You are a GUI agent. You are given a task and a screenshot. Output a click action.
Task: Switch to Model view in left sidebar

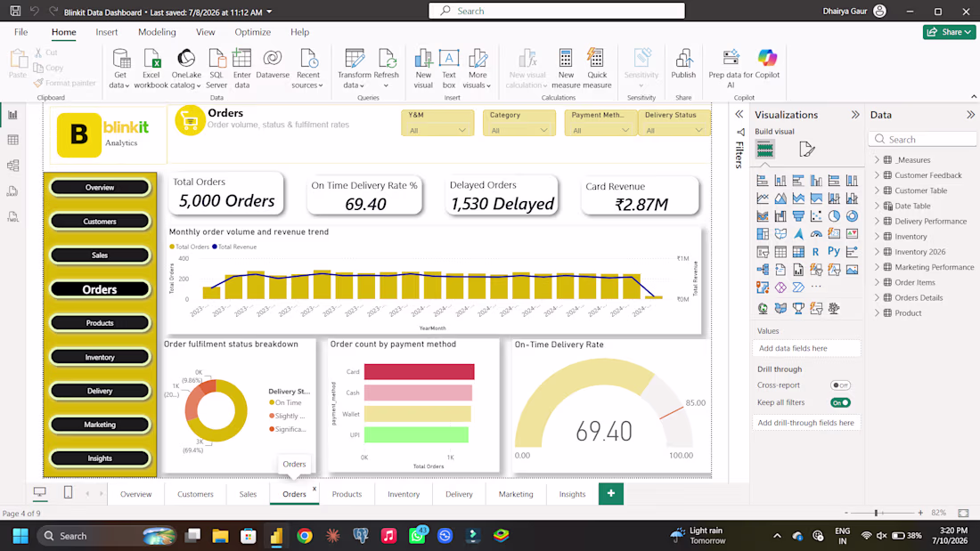pyautogui.click(x=12, y=166)
